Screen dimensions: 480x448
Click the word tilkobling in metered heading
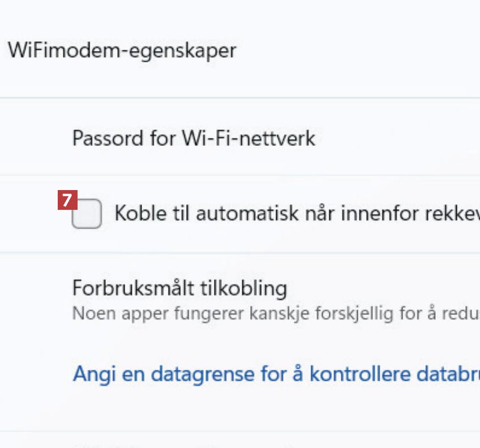click(x=244, y=288)
